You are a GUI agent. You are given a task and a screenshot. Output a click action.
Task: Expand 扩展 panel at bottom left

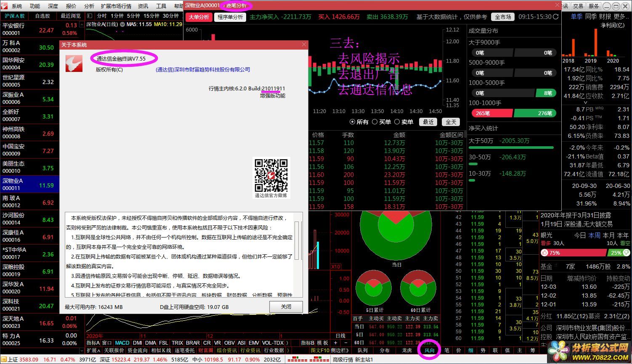tap(93, 350)
